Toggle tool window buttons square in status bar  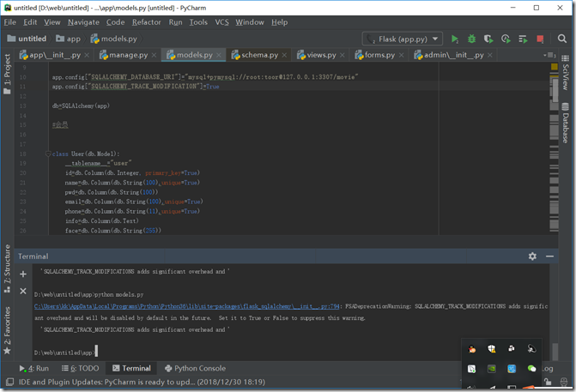pos(10,382)
